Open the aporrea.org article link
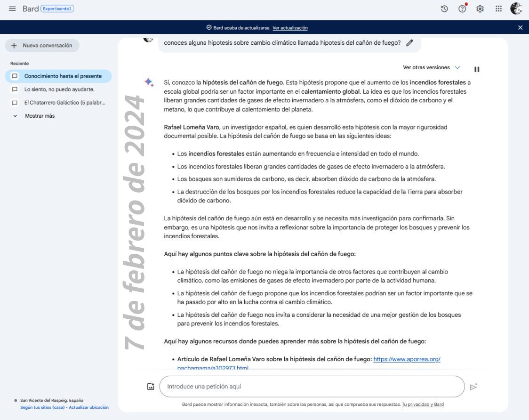 (407, 359)
